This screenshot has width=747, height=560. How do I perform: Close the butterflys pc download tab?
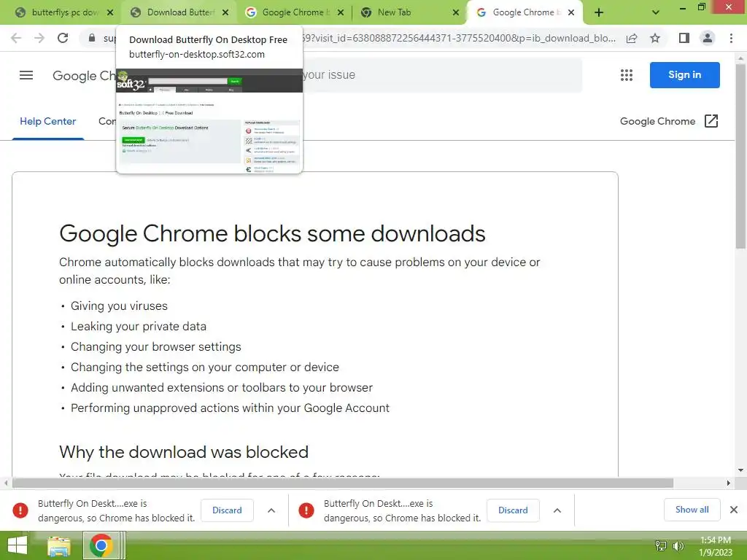click(110, 12)
